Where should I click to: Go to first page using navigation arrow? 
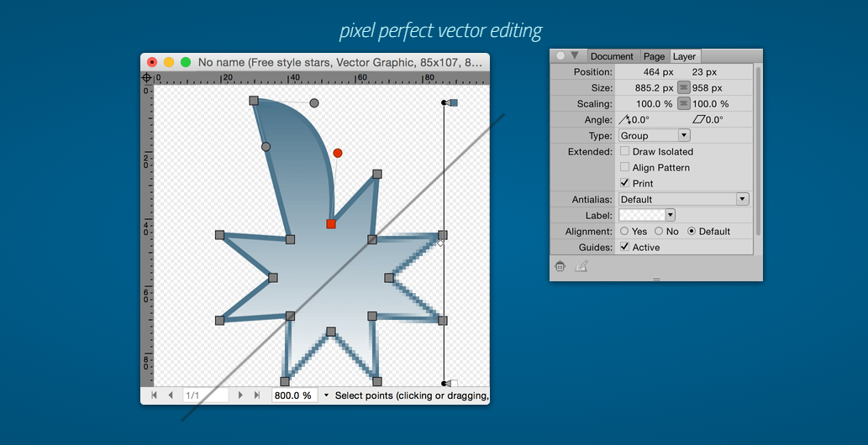(154, 395)
